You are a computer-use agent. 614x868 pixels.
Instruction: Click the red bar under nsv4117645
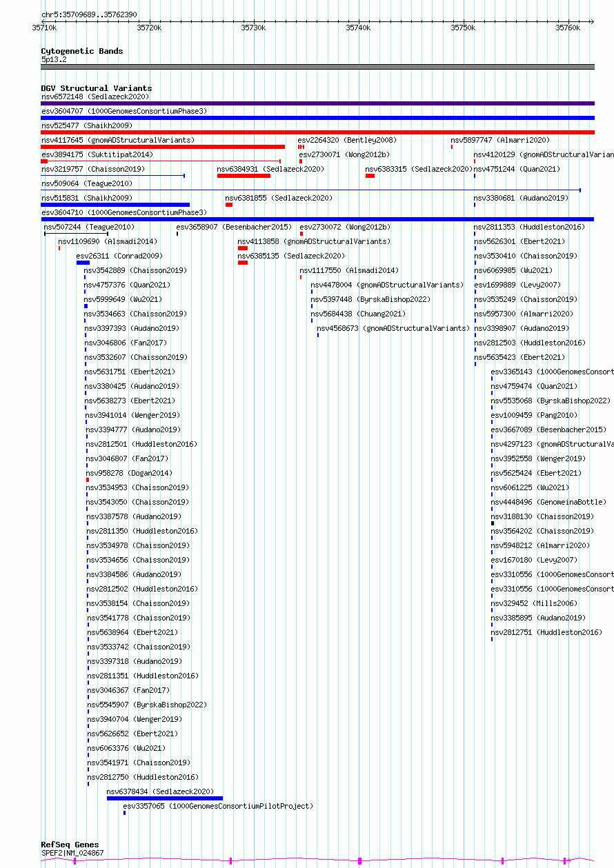click(x=163, y=147)
